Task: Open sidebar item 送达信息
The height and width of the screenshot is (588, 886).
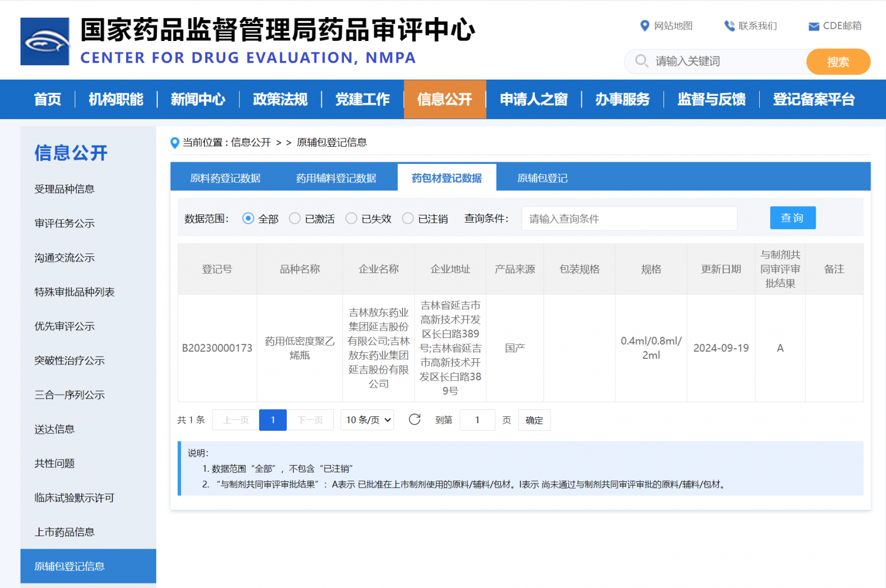Action: [55, 429]
